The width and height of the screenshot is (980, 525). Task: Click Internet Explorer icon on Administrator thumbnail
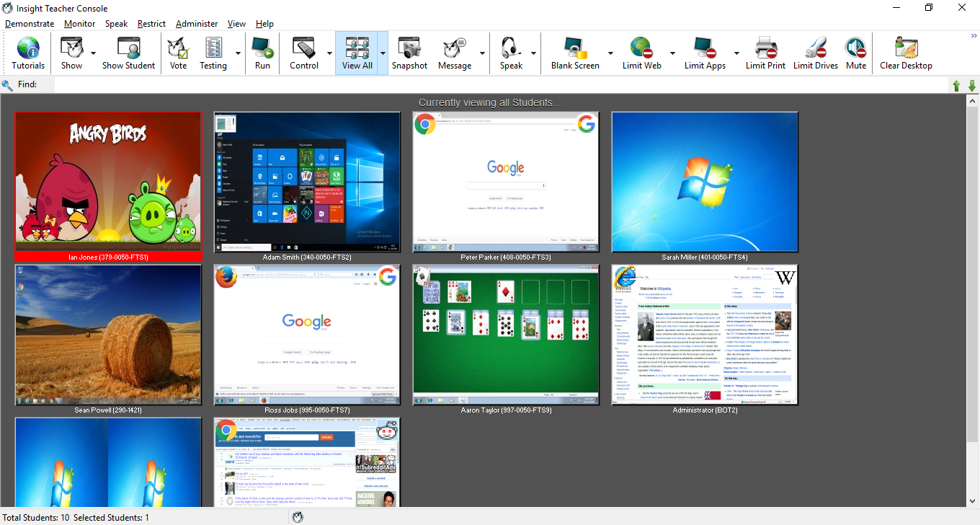click(x=623, y=277)
